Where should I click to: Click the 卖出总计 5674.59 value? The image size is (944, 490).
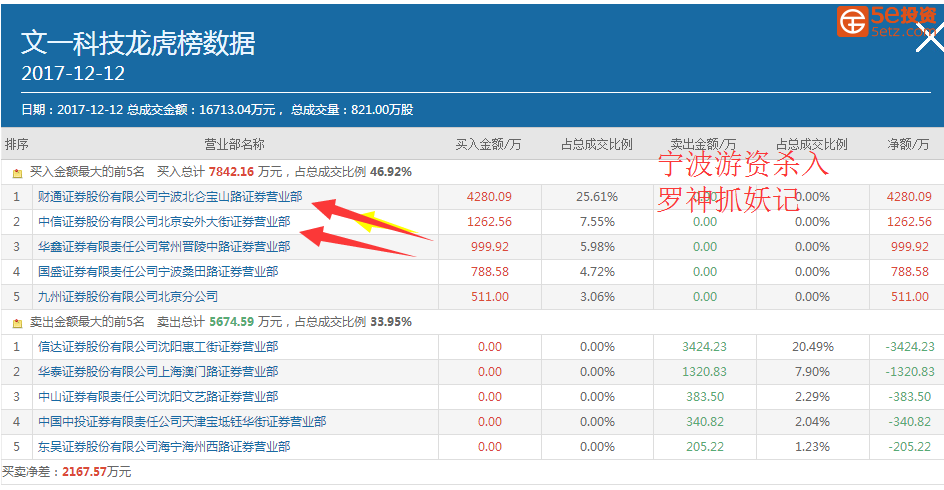click(231, 322)
